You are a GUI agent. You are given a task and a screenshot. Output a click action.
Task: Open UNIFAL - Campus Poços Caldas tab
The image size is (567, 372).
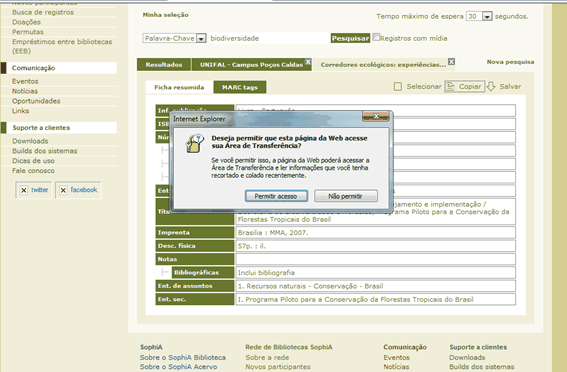(251, 65)
